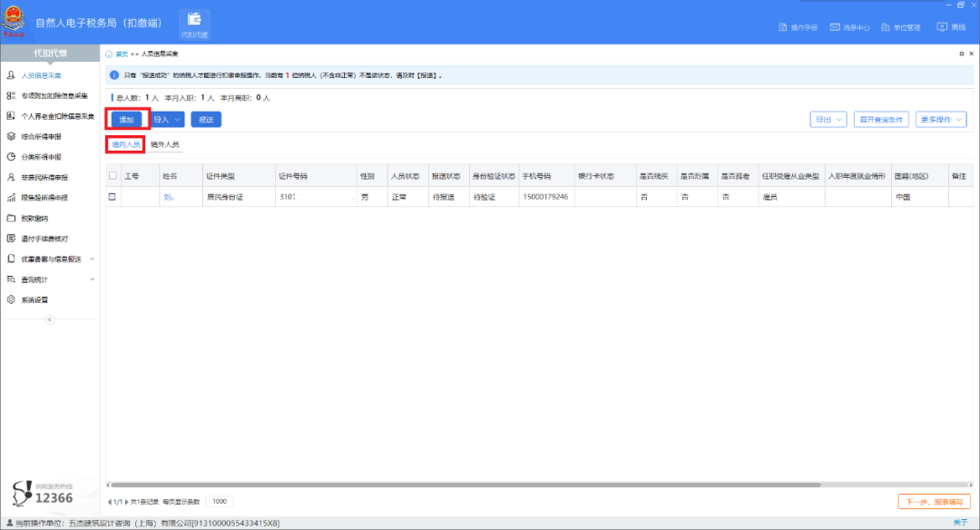Click the 首页 home icon in breadcrumb
980x530 pixels.
[x=109, y=54]
